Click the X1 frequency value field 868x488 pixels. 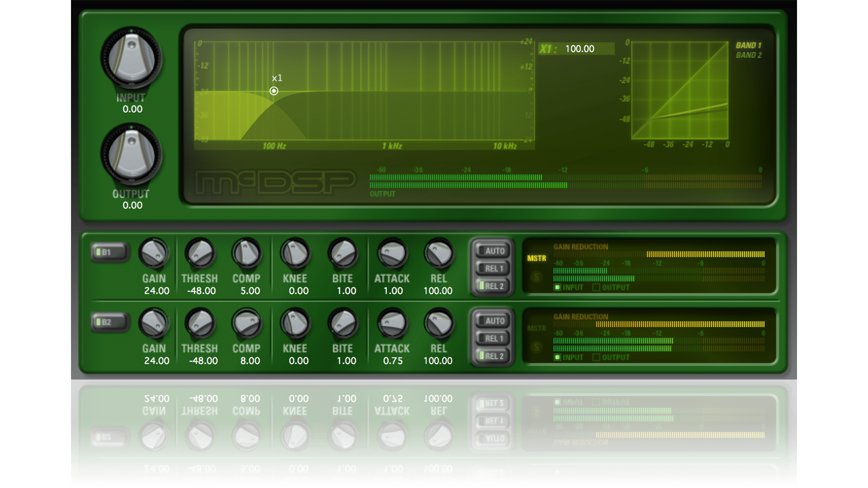click(x=580, y=49)
